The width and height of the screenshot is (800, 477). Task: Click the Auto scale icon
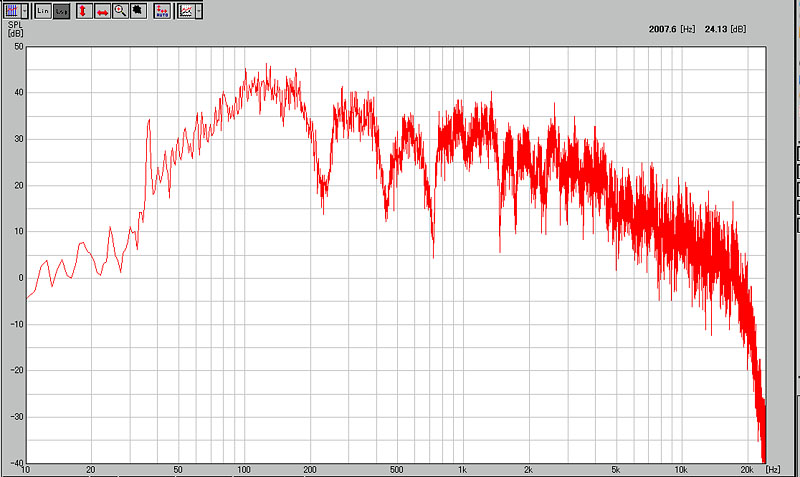pos(162,11)
